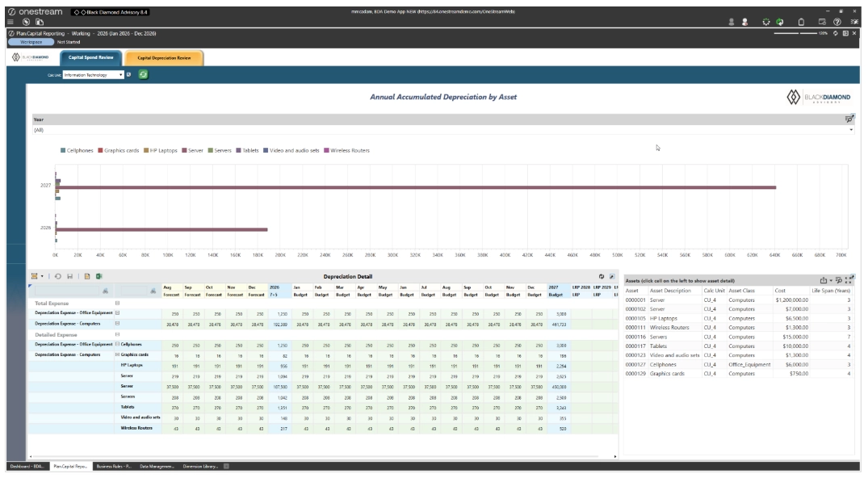
Task: Click the expand icon in Assets panel header
Action: (848, 280)
